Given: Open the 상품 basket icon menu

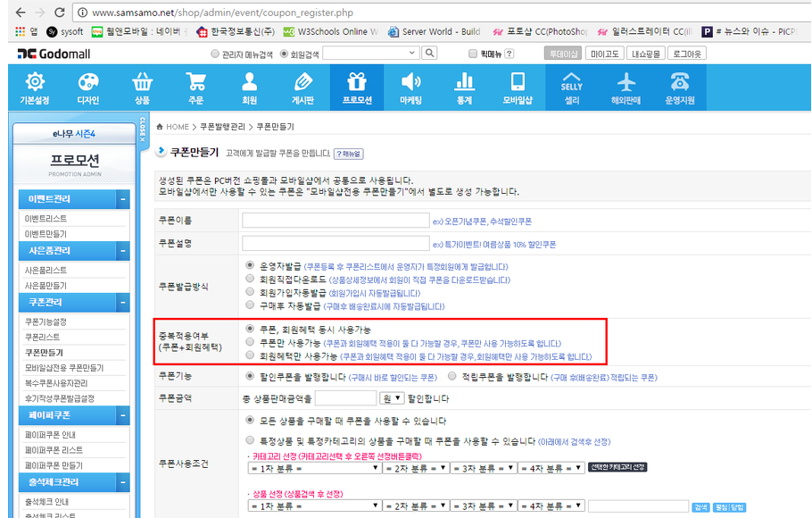Looking at the screenshot, I should coord(142,82).
